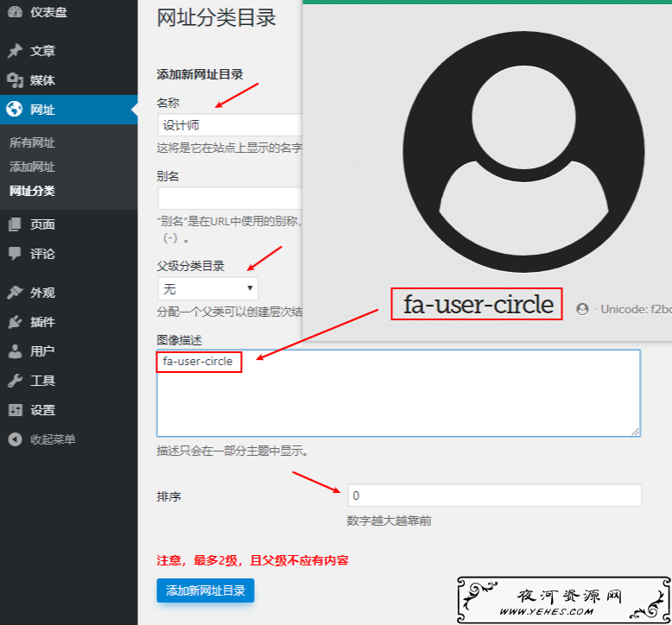Click the comment bubble icon beside 评论
The image size is (672, 625).
[15, 253]
